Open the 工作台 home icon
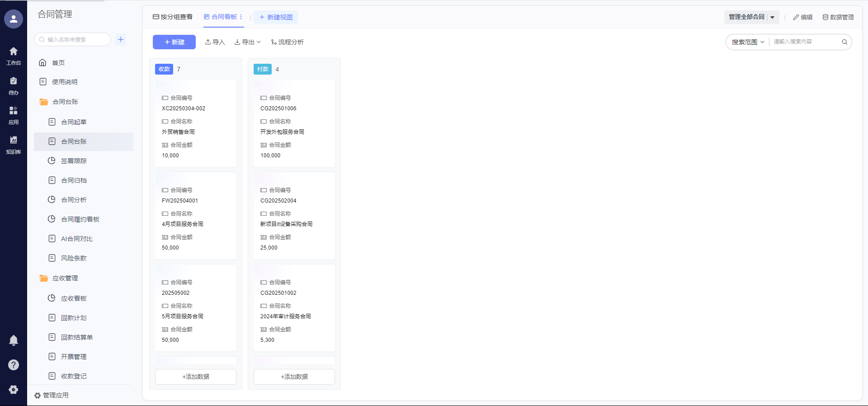Viewport: 868px width, 406px height. [14, 56]
